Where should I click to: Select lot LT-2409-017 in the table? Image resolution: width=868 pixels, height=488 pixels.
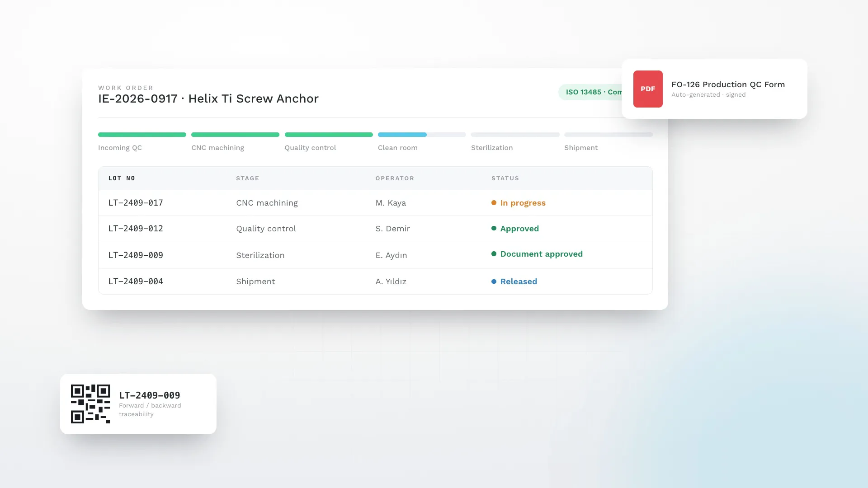136,203
